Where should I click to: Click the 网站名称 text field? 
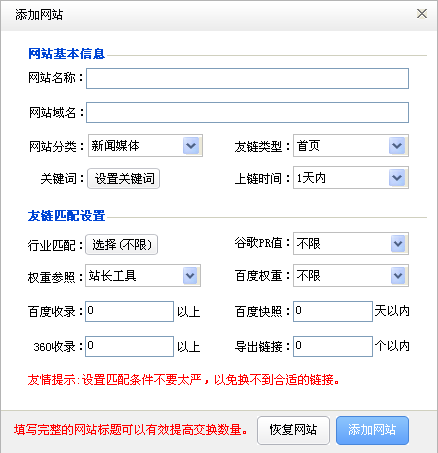coord(247,79)
